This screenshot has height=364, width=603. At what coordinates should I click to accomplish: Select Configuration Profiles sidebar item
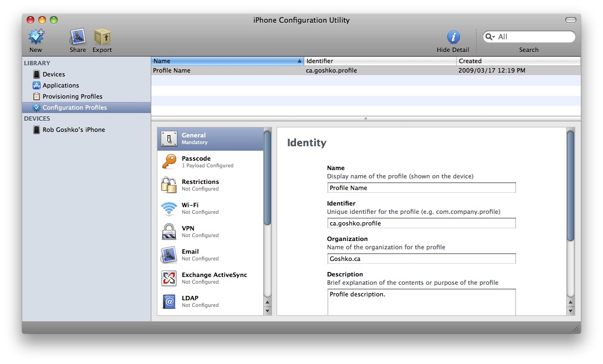(x=86, y=107)
